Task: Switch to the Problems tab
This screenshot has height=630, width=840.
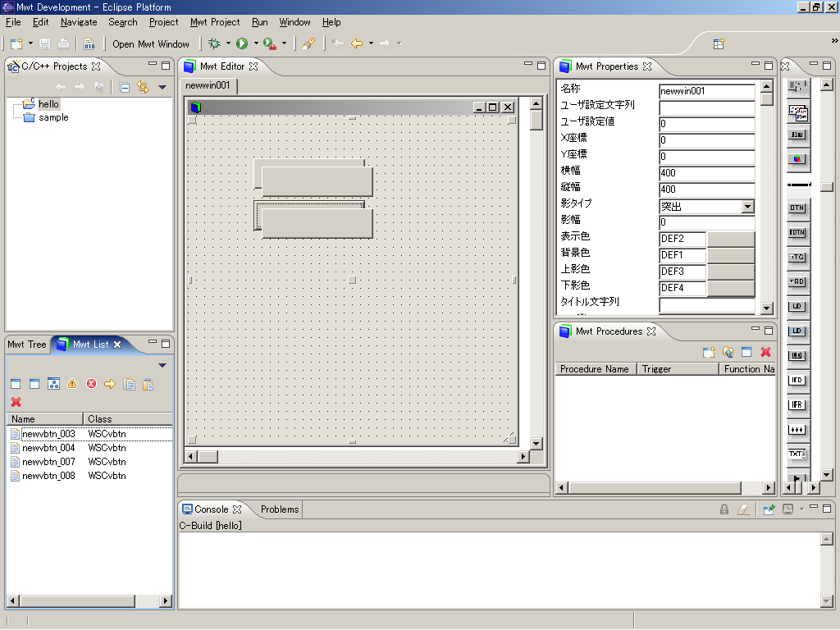Action: [280, 509]
